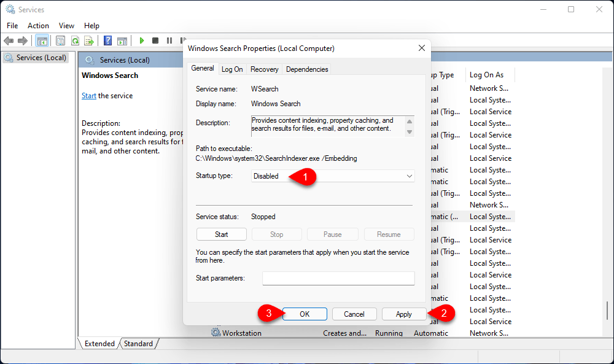This screenshot has height=364, width=614.
Task: Click the gear icon in the Services (Local) header
Action: (x=90, y=60)
